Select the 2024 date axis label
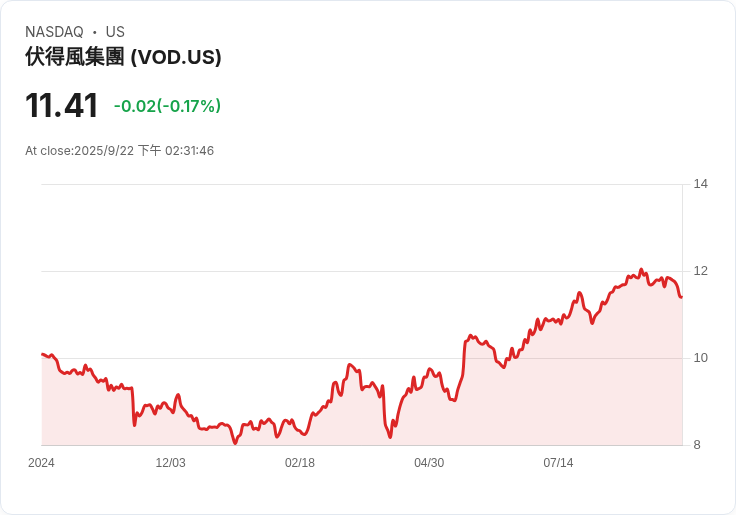736x515 pixels. (x=41, y=463)
